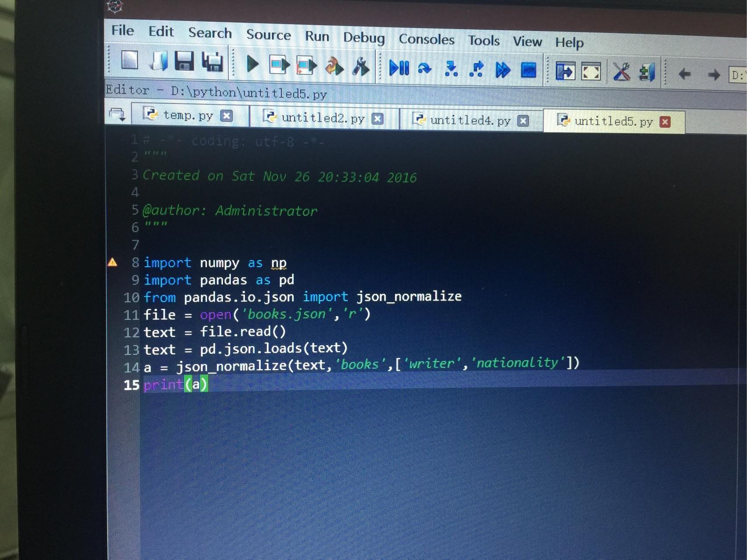Click the 'file = open(...)' line
The height and width of the screenshot is (560, 747).
pyautogui.click(x=257, y=314)
